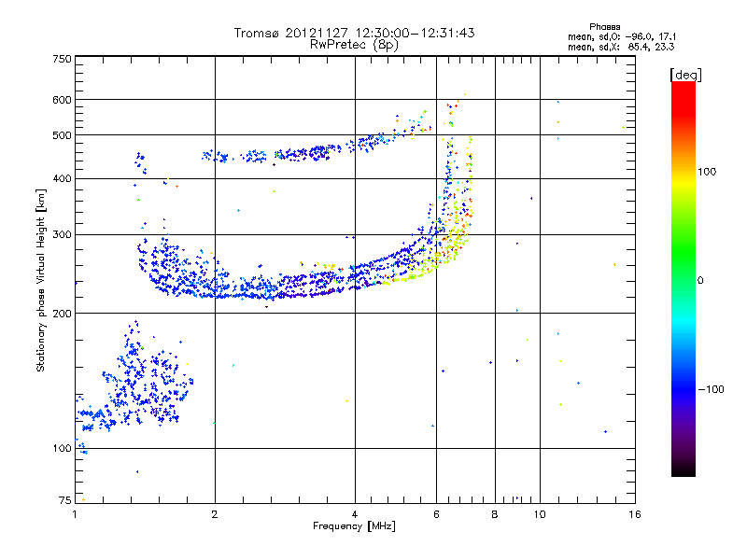
Task: Click the y-axis tick label "600"
Action: 62,100
